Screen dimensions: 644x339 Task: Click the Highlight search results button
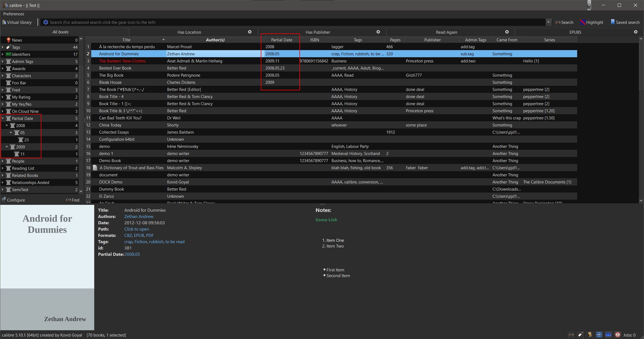591,22
